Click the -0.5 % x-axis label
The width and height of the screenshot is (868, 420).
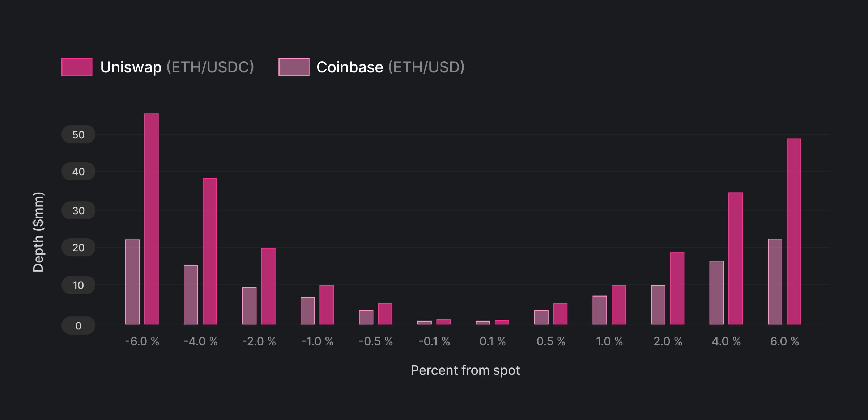pos(376,341)
